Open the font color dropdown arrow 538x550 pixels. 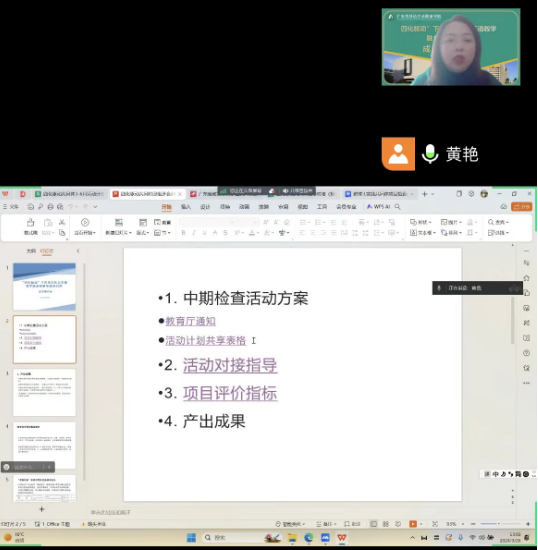(257, 233)
